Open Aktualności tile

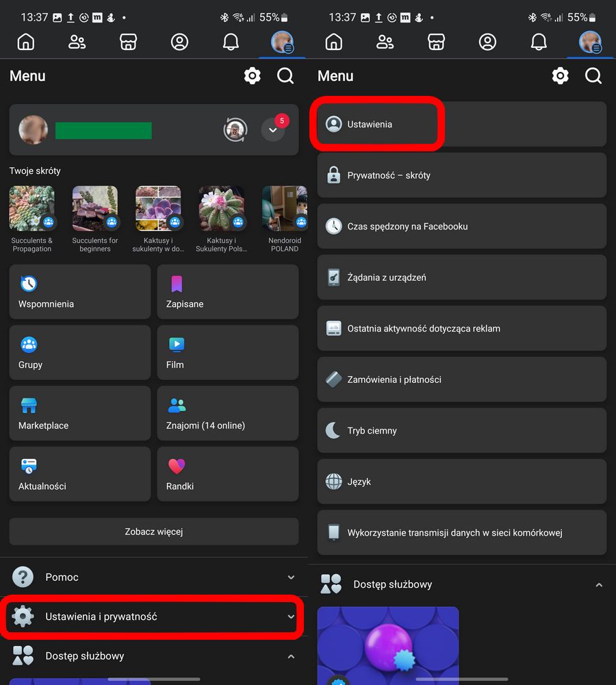coord(80,474)
